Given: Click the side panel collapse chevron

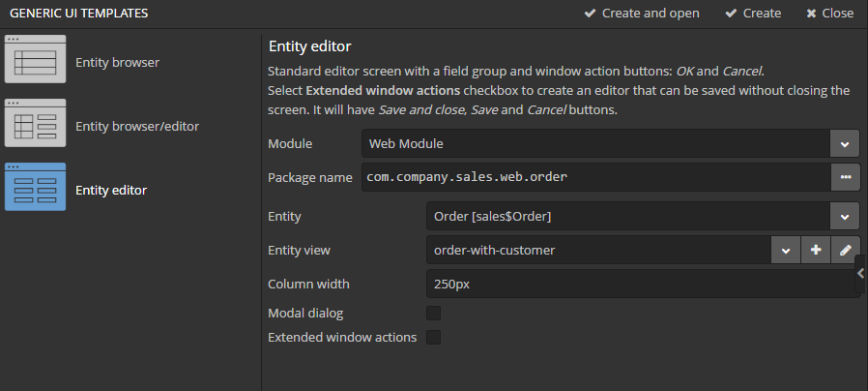Looking at the screenshot, I should point(860,275).
